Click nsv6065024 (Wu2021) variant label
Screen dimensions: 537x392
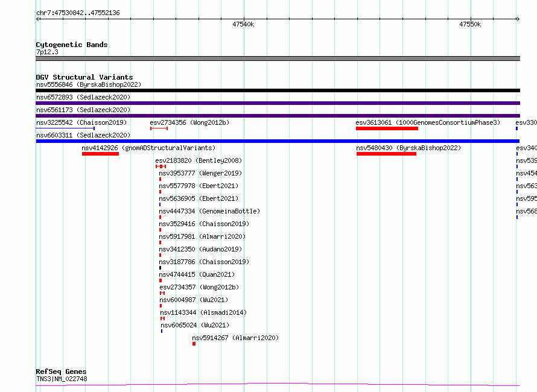coord(195,325)
